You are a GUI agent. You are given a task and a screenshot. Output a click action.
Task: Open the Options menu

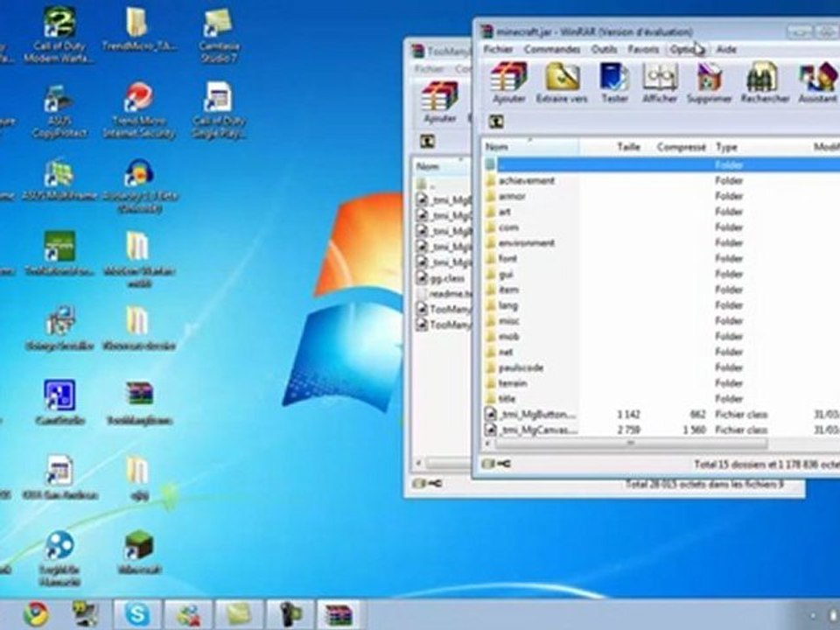[x=686, y=49]
